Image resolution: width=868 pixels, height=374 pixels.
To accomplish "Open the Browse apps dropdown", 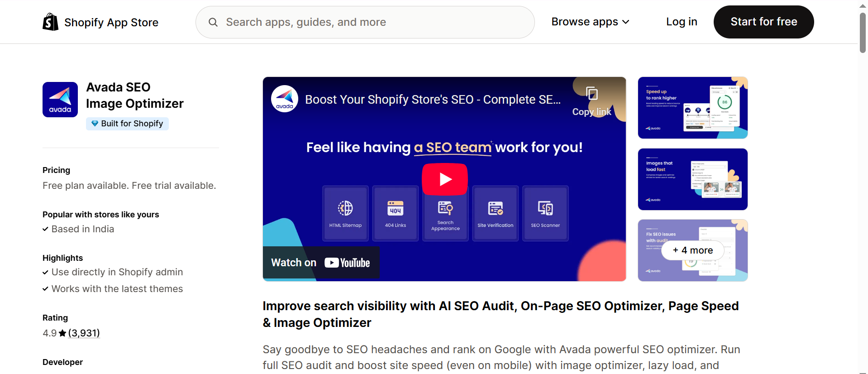I will coord(590,21).
